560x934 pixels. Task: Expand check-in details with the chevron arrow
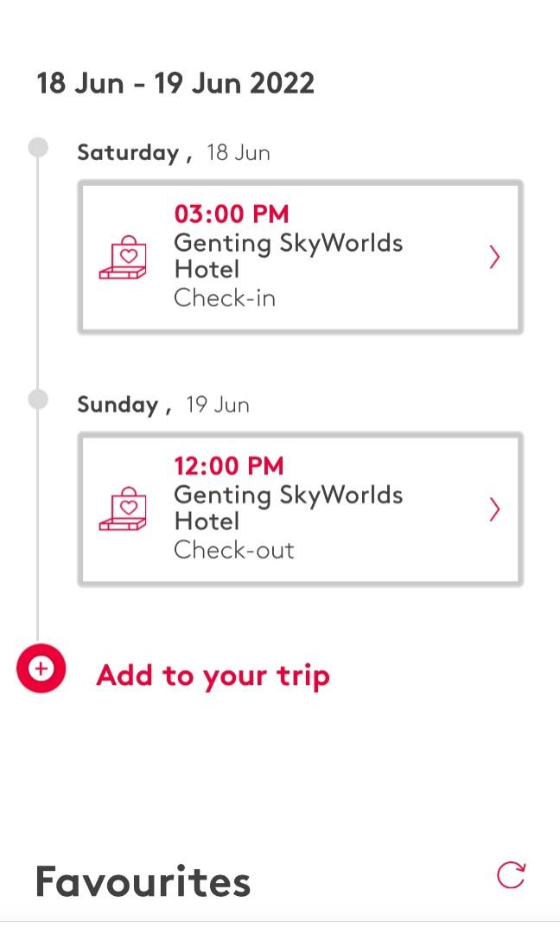click(494, 258)
